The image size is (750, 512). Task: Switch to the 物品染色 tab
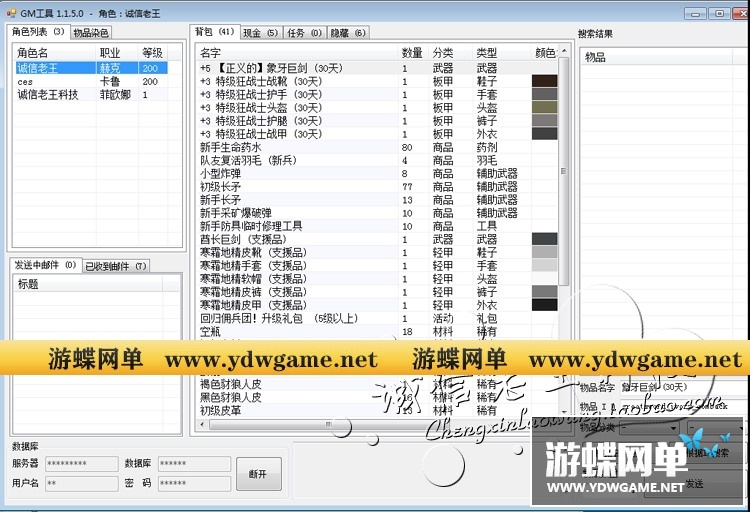[91, 33]
